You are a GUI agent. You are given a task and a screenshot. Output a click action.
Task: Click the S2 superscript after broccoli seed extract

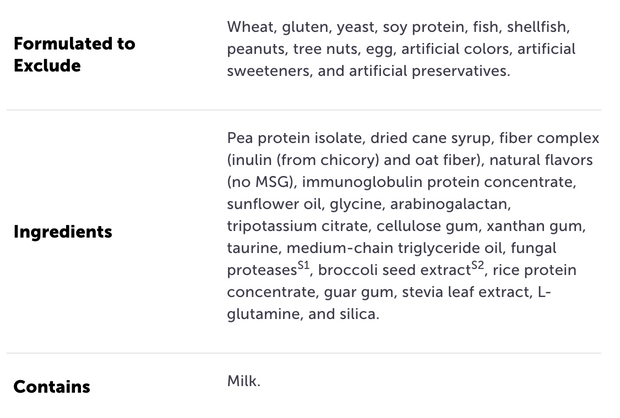pyautogui.click(x=478, y=265)
